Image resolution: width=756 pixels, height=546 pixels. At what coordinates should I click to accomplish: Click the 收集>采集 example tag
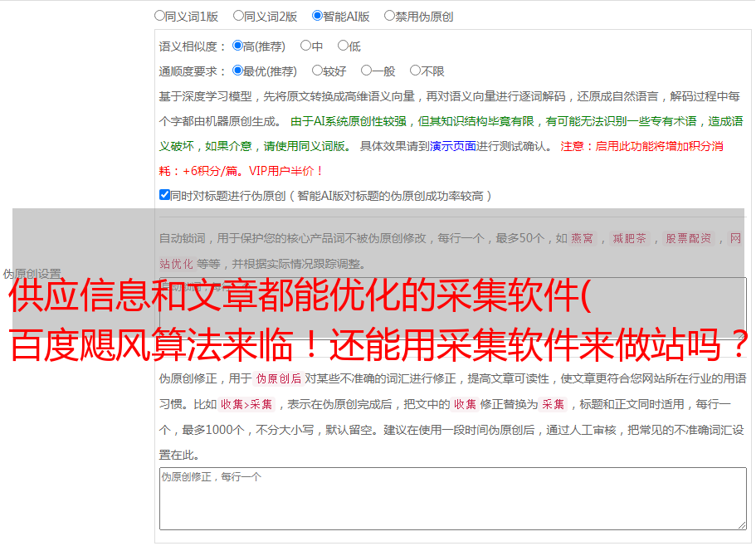[x=246, y=404]
